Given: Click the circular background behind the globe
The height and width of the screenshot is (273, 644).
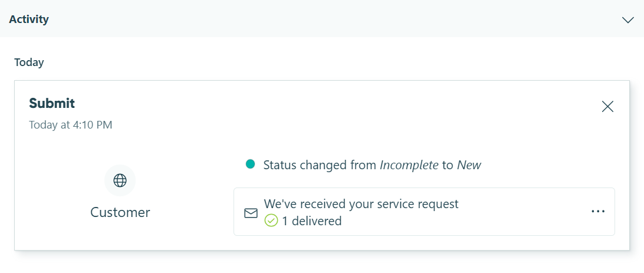Looking at the screenshot, I should point(120,180).
